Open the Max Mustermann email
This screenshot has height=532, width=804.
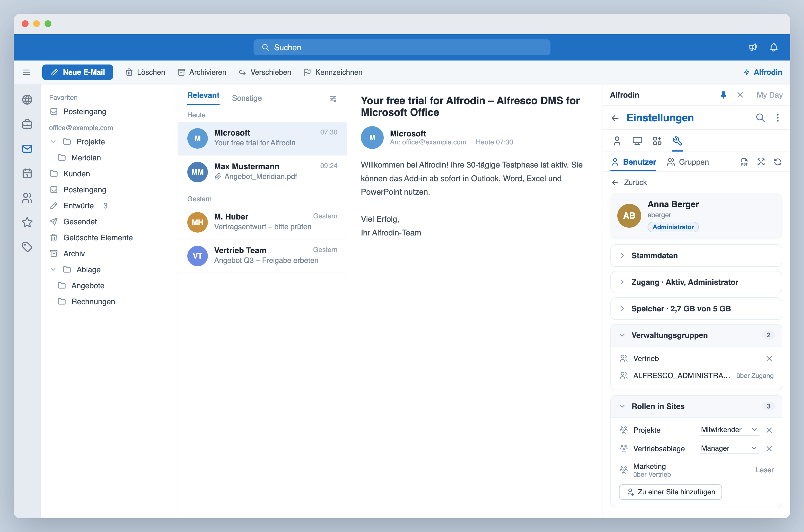262,172
